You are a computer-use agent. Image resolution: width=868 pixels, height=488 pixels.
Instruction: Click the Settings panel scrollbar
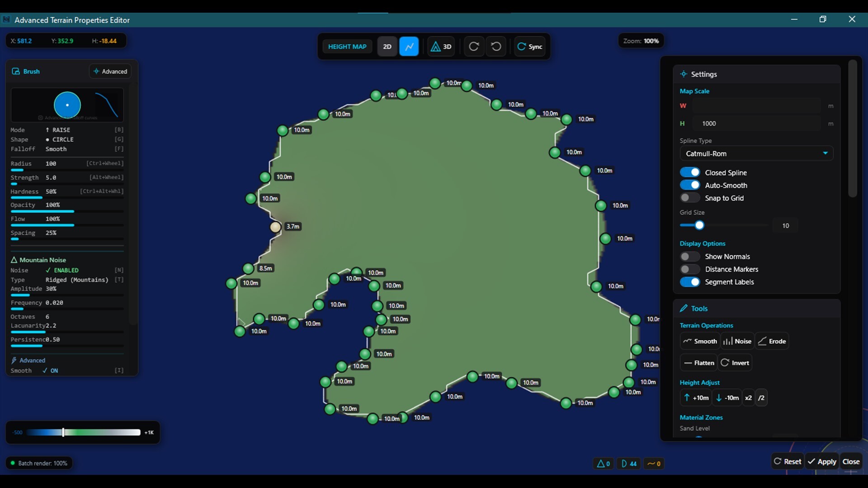[x=852, y=129]
